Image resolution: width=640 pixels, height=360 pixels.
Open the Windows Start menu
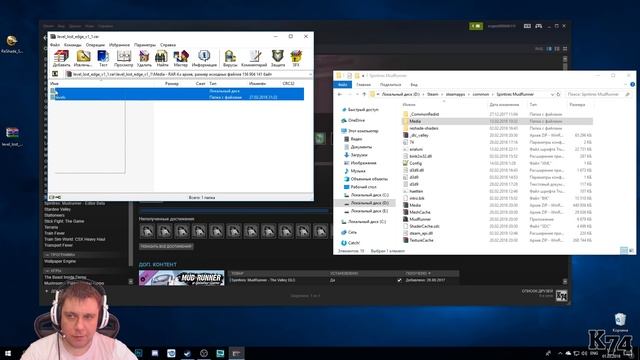click(x=8, y=353)
